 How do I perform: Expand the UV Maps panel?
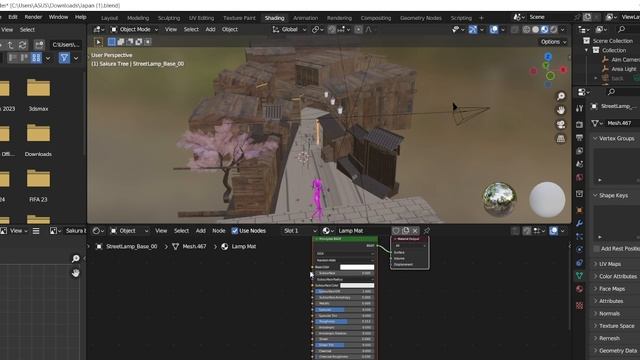(610, 264)
